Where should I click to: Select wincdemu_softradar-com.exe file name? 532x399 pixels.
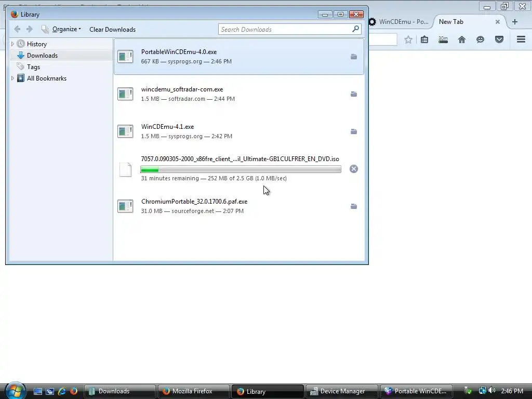182,89
